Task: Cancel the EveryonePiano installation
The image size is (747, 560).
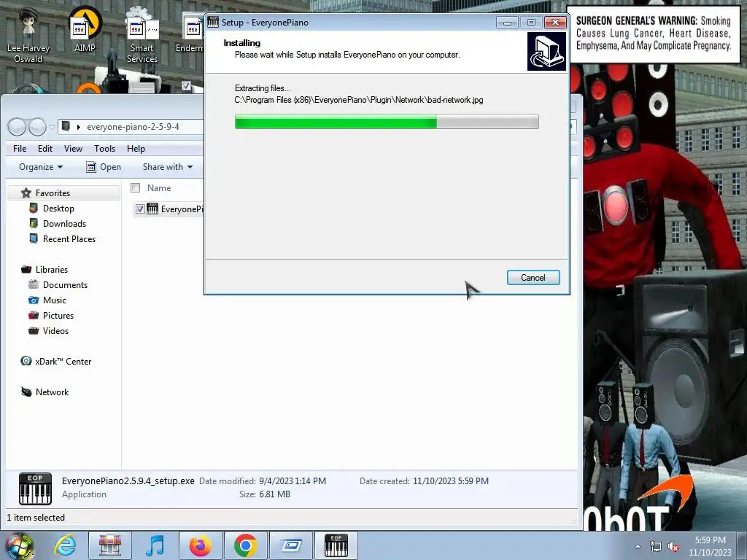Action: tap(533, 278)
